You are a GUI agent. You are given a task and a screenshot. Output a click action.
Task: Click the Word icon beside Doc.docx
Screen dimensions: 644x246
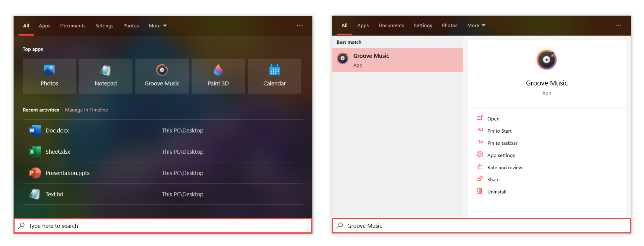pyautogui.click(x=35, y=130)
